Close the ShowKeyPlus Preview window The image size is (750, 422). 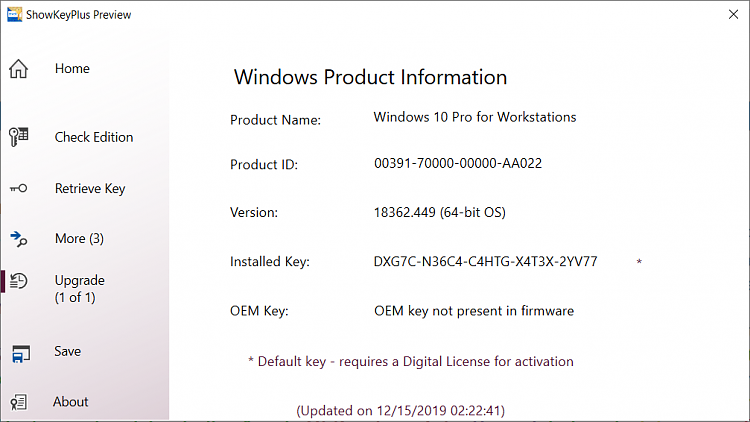click(x=733, y=14)
